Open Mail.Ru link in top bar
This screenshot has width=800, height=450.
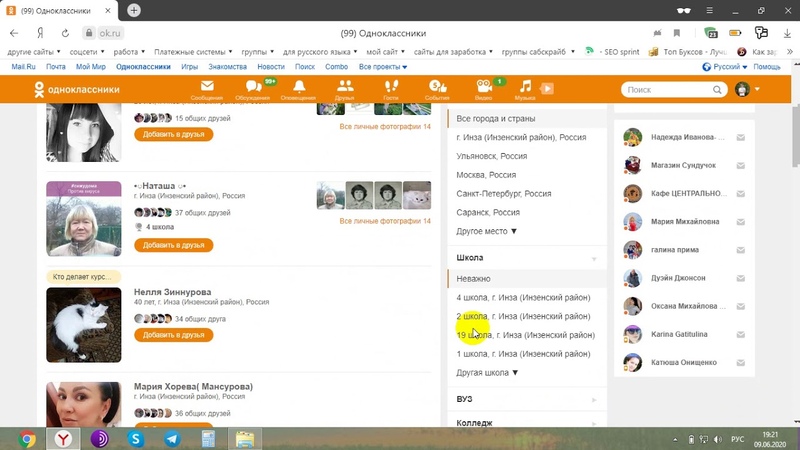(x=23, y=67)
